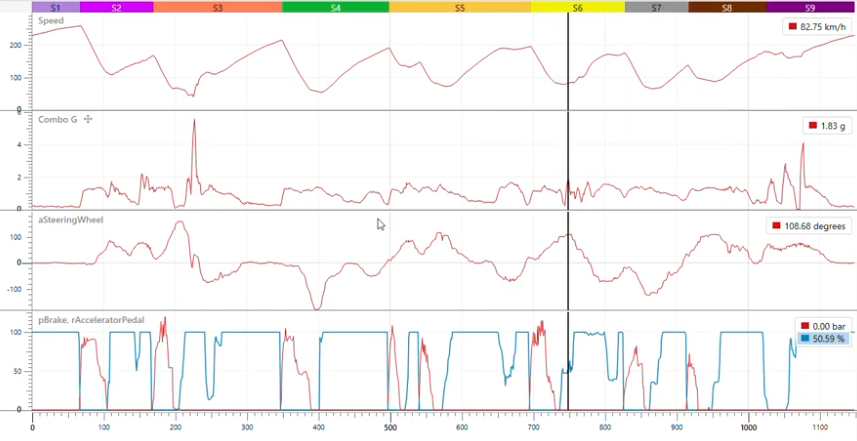Select the S3 orange sector segment
Image resolution: width=857 pixels, height=441 pixels.
(218, 7)
